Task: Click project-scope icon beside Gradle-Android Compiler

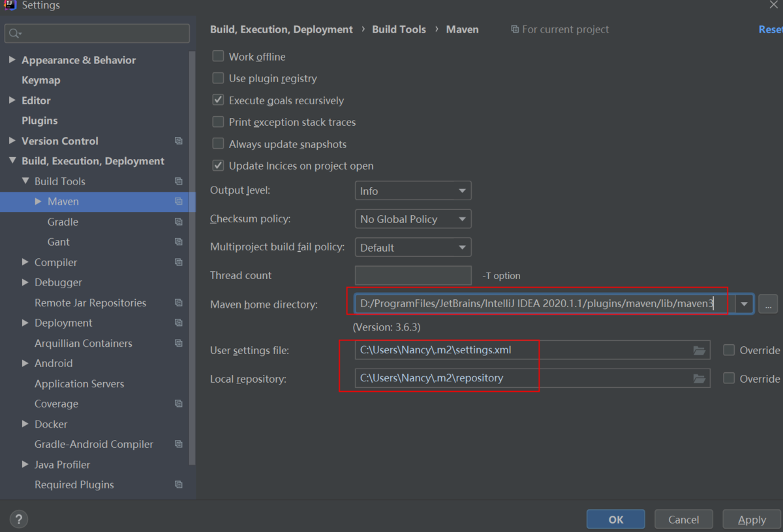Action: (179, 444)
